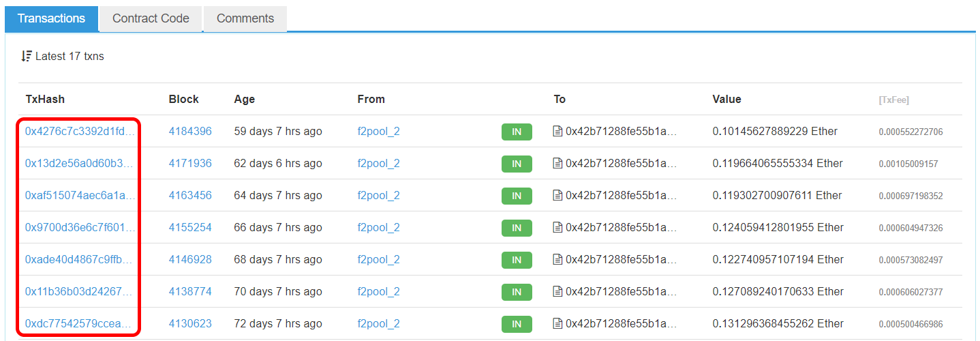The height and width of the screenshot is (341, 980).
Task: Click contract document icon in block 4138774 row
Action: [557, 291]
